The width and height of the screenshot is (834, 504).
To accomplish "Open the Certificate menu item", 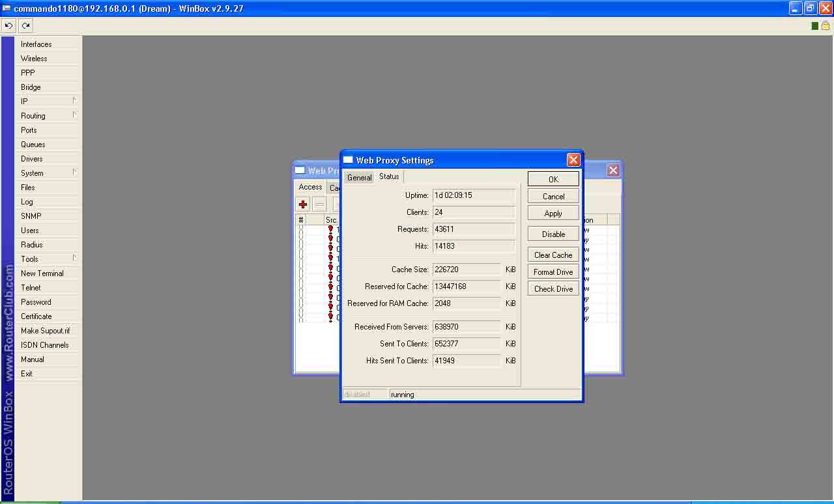I will pyautogui.click(x=48, y=316).
